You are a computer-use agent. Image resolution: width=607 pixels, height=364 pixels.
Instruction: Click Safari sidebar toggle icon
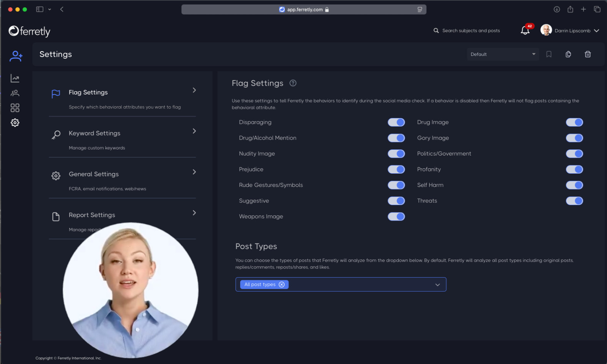pyautogui.click(x=39, y=9)
